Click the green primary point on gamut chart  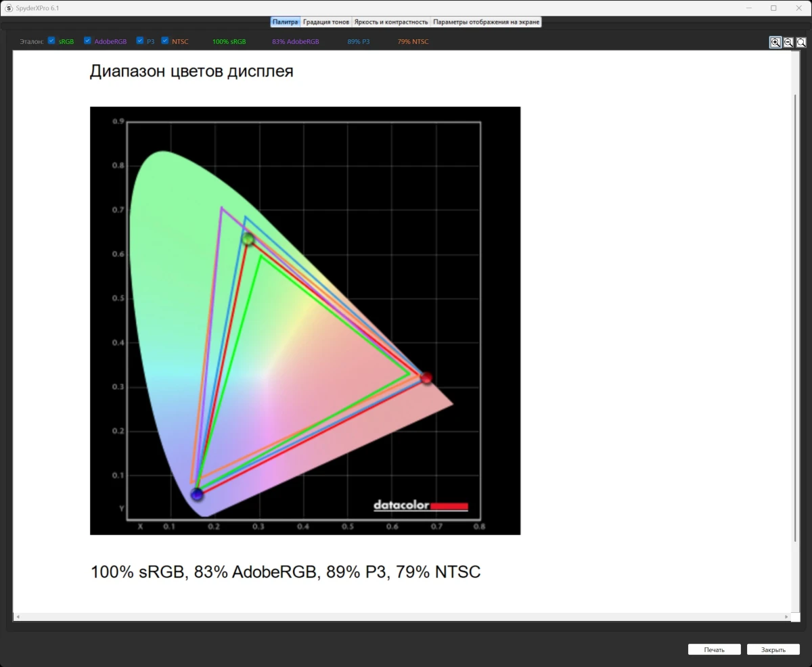coord(248,239)
